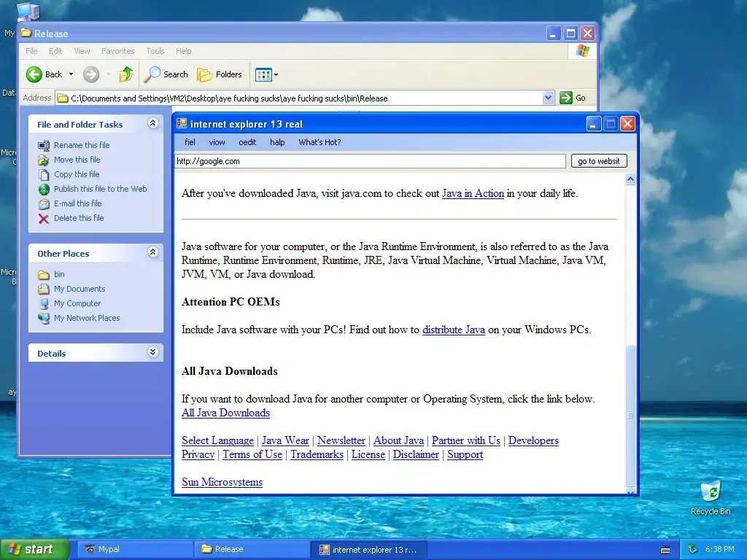Click the system tray icon beside the clock
The image size is (747, 560).
tap(693, 549)
